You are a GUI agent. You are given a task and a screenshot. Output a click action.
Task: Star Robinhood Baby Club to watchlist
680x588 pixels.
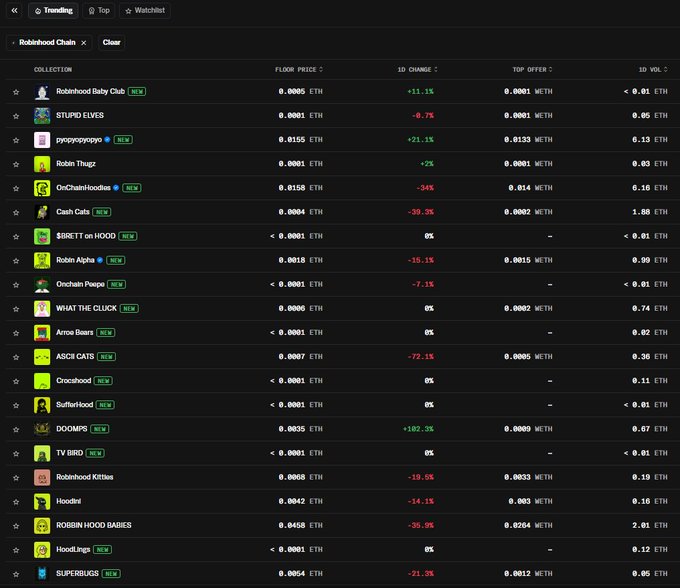click(16, 92)
